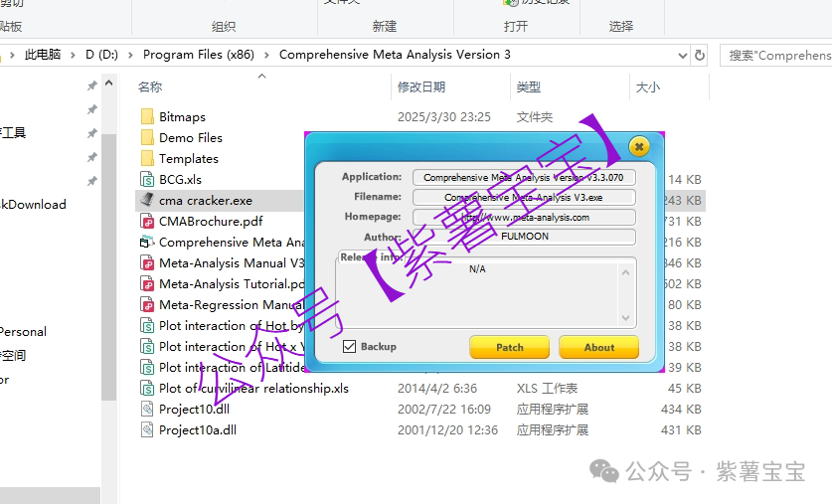Sort files by the 修改日期 column header

tap(421, 87)
